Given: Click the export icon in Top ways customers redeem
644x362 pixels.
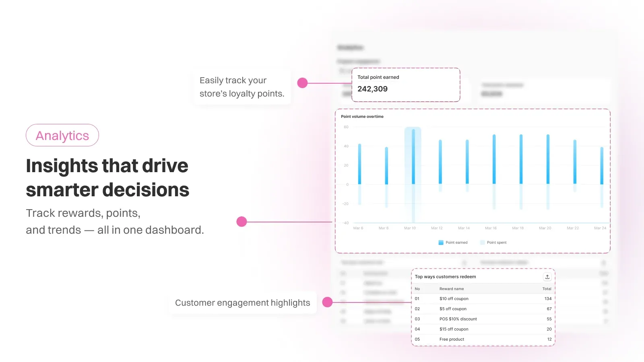Looking at the screenshot, I should [547, 277].
